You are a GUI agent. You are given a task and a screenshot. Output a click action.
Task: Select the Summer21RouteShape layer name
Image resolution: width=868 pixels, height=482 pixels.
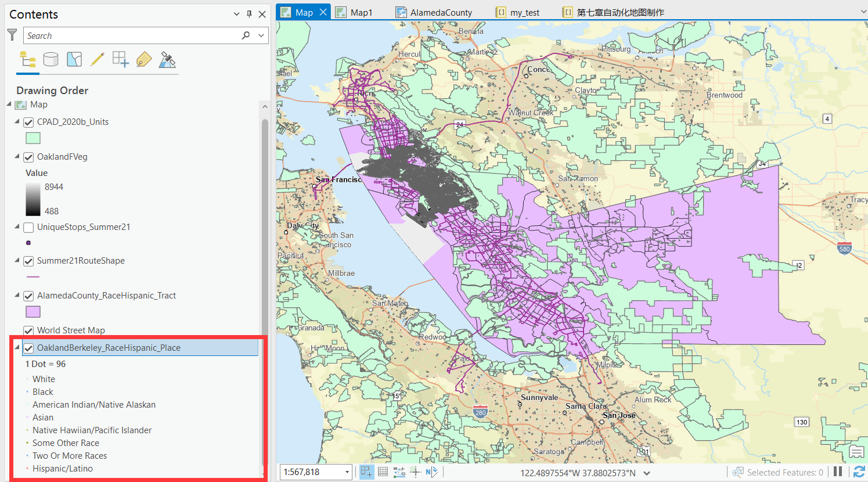[81, 261]
